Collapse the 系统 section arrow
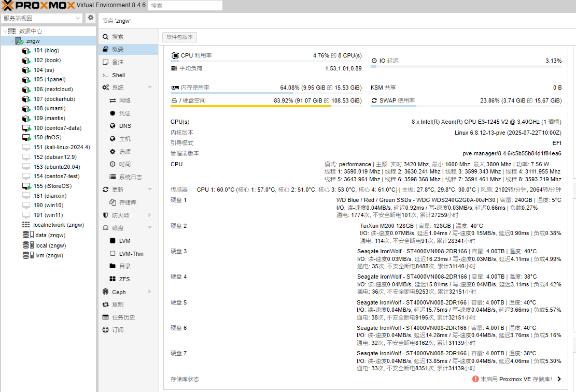 (150, 88)
